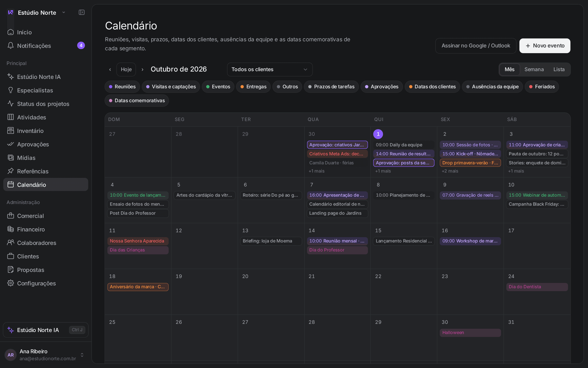Viewport: 588px width, 368px height.
Task: Go to previous month arrow
Action: pyautogui.click(x=110, y=70)
